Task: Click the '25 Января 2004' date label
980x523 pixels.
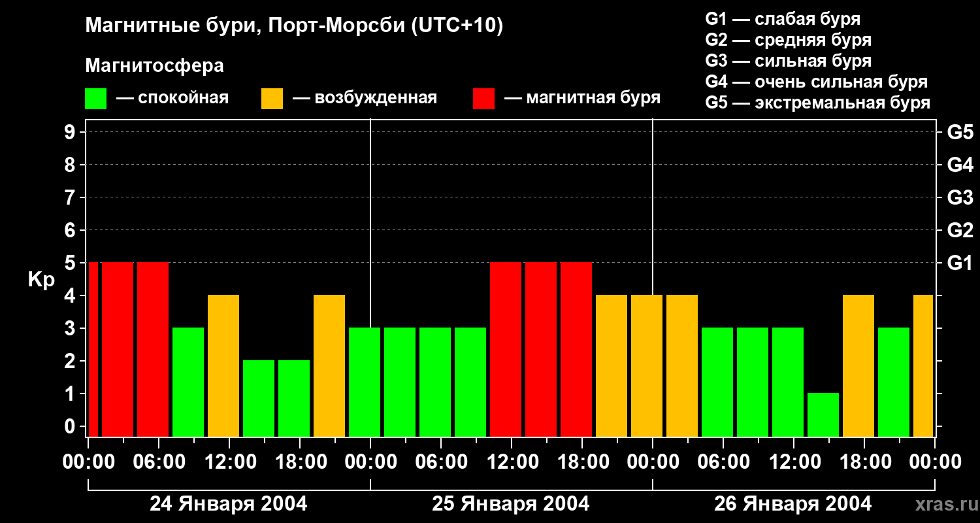Action: coord(511,504)
